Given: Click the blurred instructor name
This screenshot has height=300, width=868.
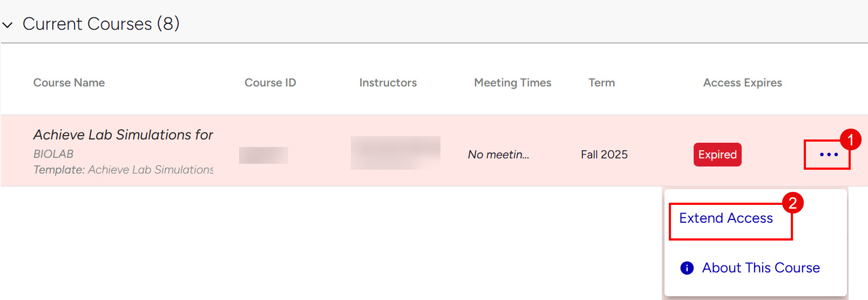Looking at the screenshot, I should point(395,152).
